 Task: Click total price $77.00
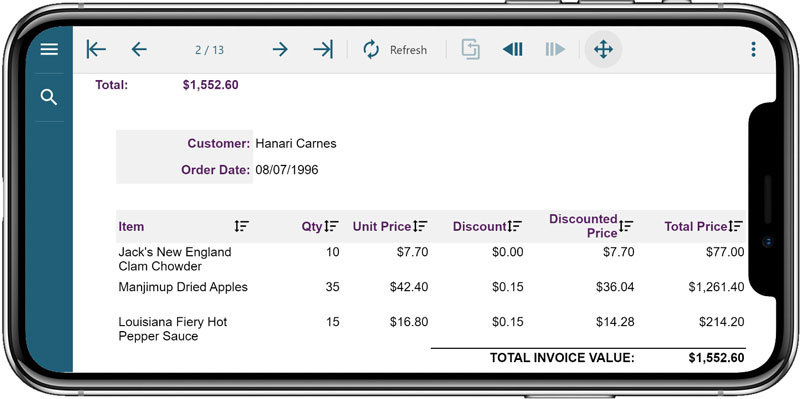click(726, 252)
